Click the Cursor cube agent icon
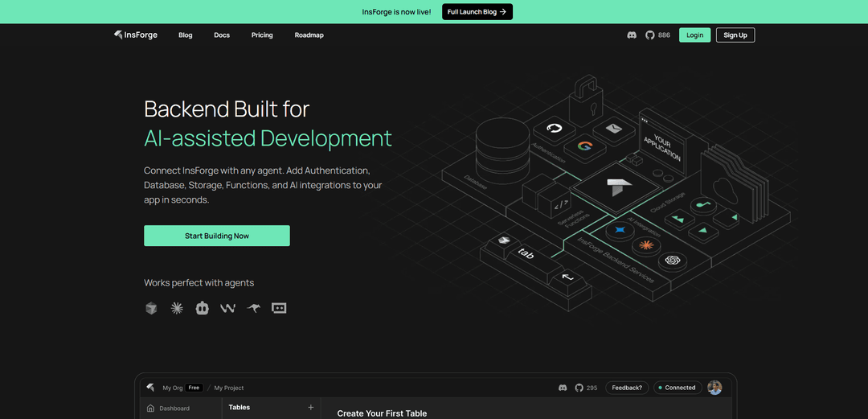Viewport: 868px width, 419px height. point(151,308)
